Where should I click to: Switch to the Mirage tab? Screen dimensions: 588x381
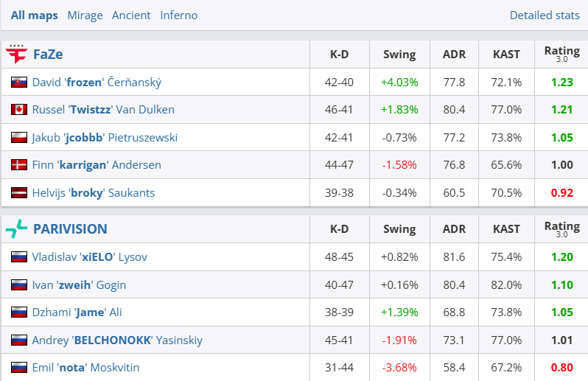click(85, 15)
